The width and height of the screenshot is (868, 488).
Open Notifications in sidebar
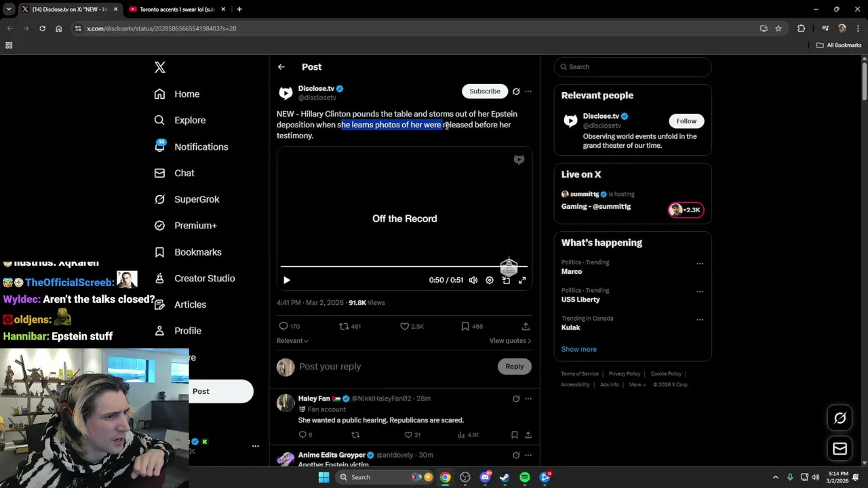(x=191, y=146)
